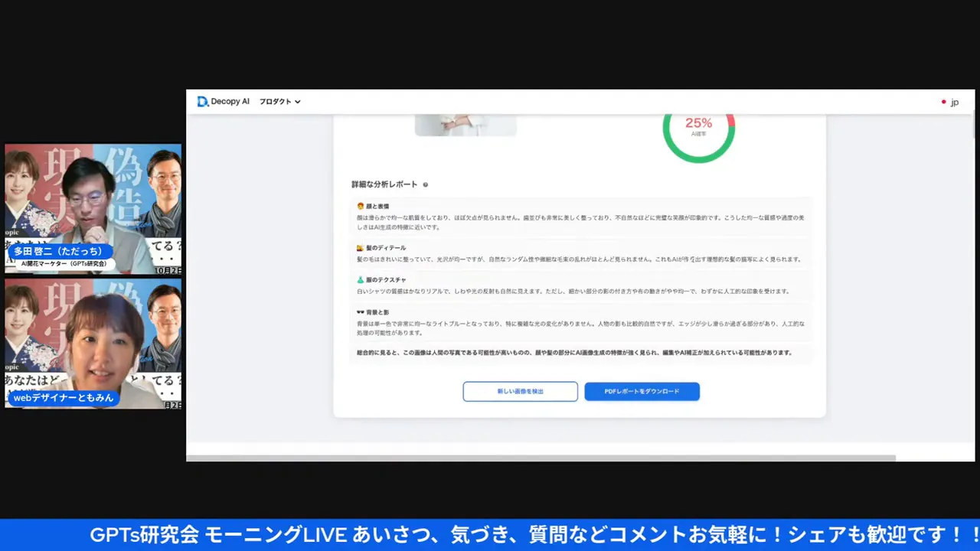Click the help icon beside 詳細な分析レポート

click(x=426, y=184)
